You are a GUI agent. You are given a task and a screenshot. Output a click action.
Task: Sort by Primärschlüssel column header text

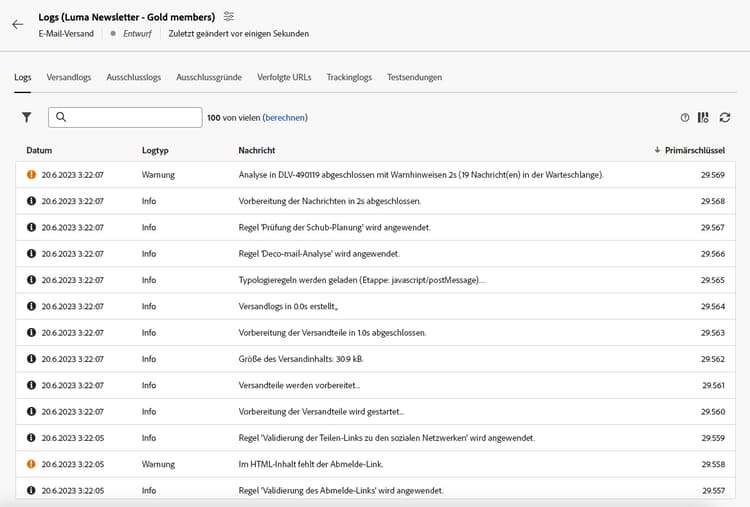pos(695,150)
